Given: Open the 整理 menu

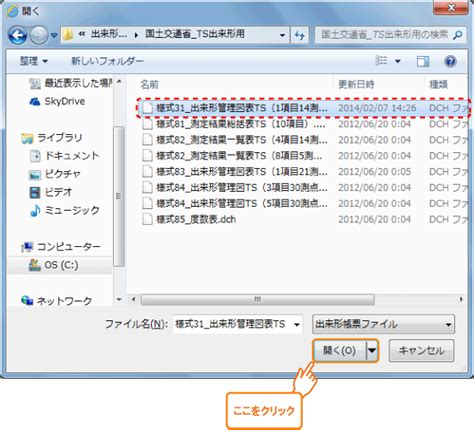Looking at the screenshot, I should click(34, 61).
